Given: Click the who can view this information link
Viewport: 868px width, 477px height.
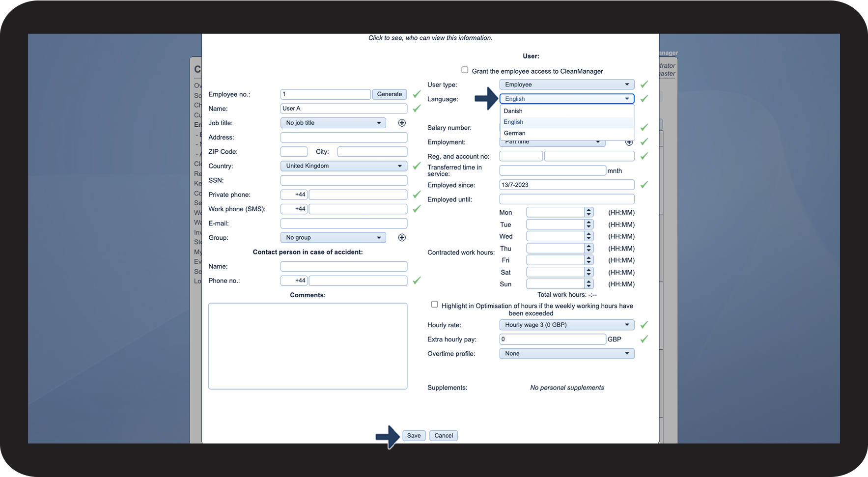Looking at the screenshot, I should coord(430,38).
